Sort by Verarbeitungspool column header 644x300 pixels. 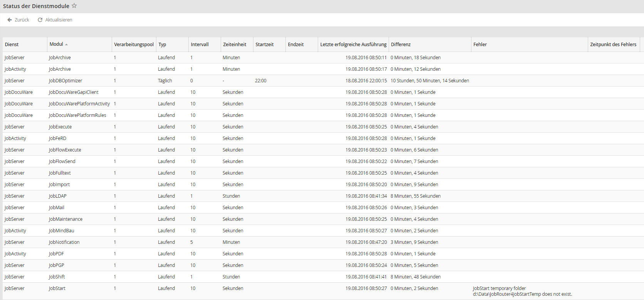[x=134, y=45]
